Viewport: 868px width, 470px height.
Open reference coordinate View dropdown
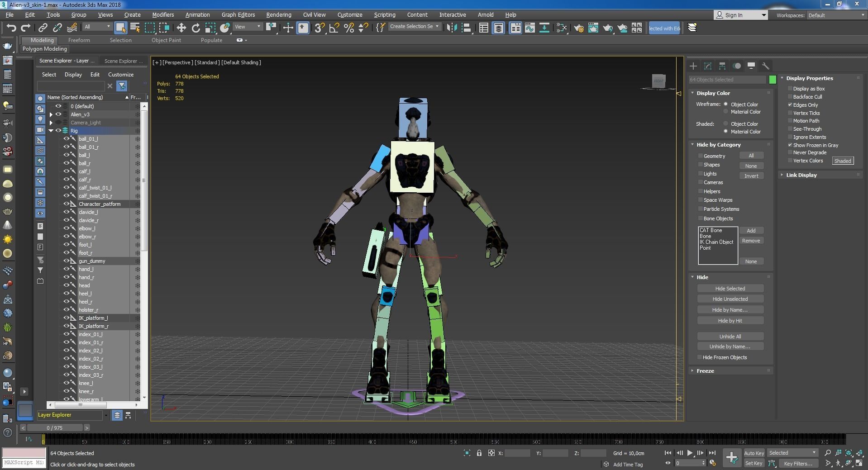248,27
